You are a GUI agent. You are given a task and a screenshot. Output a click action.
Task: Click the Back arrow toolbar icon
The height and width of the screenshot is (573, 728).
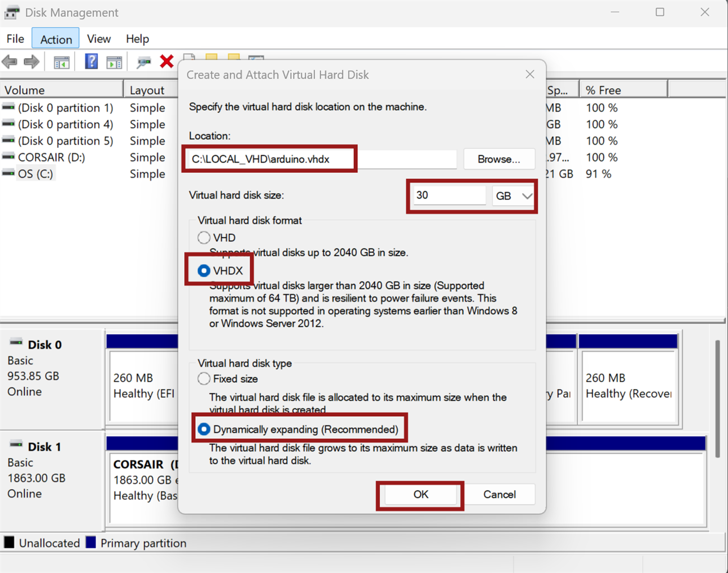[10, 62]
